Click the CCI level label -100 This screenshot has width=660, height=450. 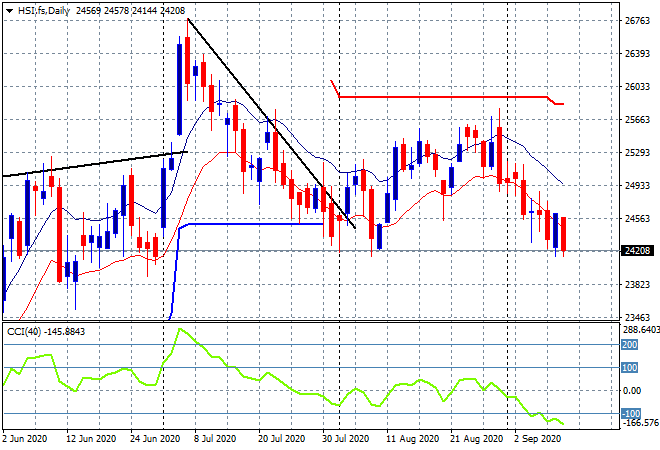[x=631, y=414]
